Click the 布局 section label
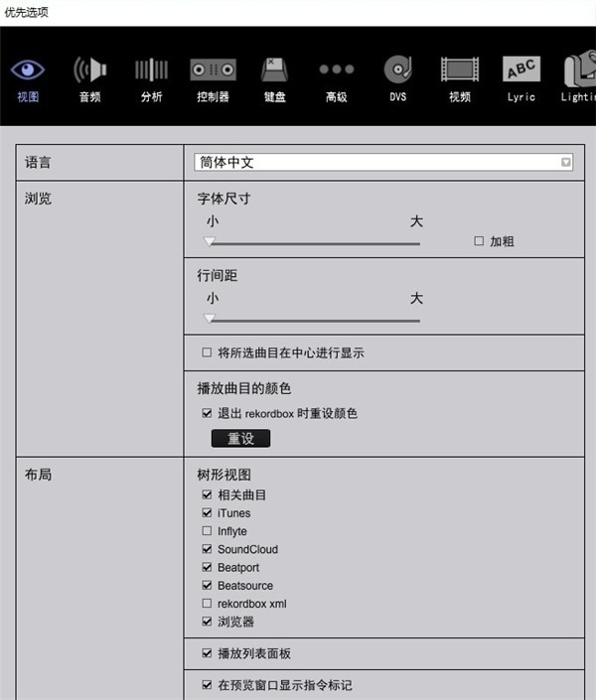This screenshot has width=596, height=700. (x=38, y=474)
